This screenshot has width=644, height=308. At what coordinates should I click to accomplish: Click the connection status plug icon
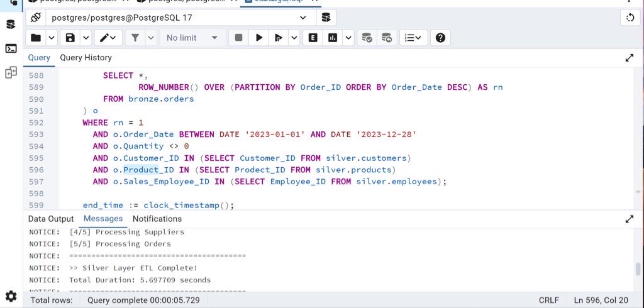pyautogui.click(x=36, y=18)
